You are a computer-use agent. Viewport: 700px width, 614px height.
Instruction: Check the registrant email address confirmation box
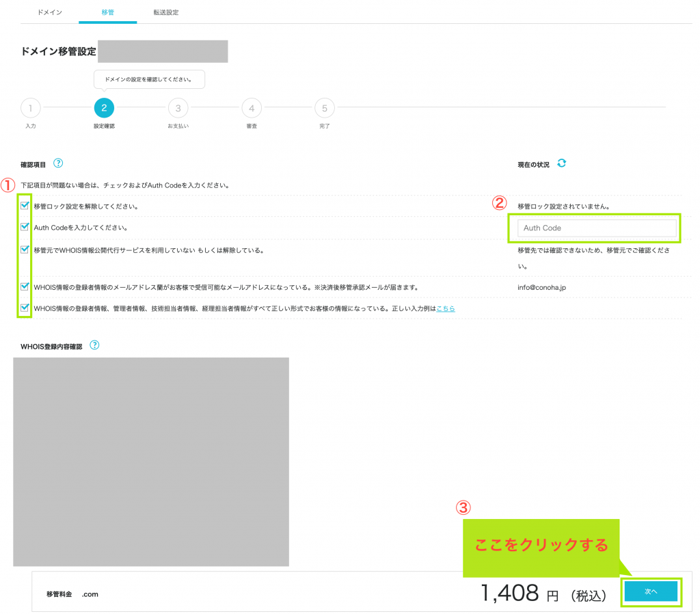pos(25,286)
